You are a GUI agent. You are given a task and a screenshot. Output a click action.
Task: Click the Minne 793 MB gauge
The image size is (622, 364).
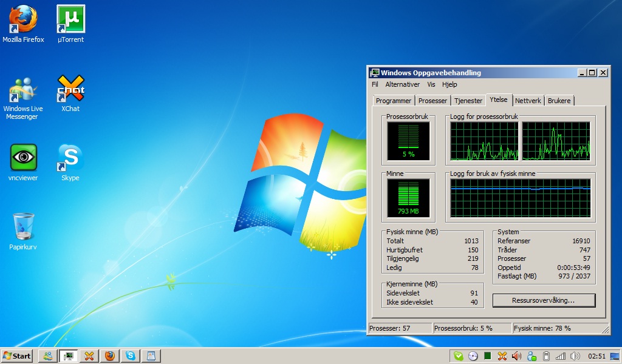pyautogui.click(x=408, y=198)
